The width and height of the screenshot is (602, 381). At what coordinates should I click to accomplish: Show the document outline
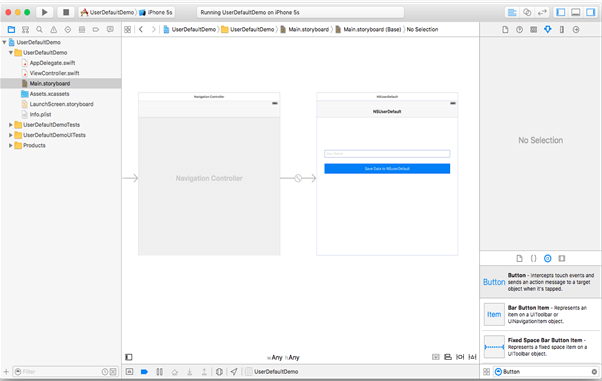coord(129,358)
